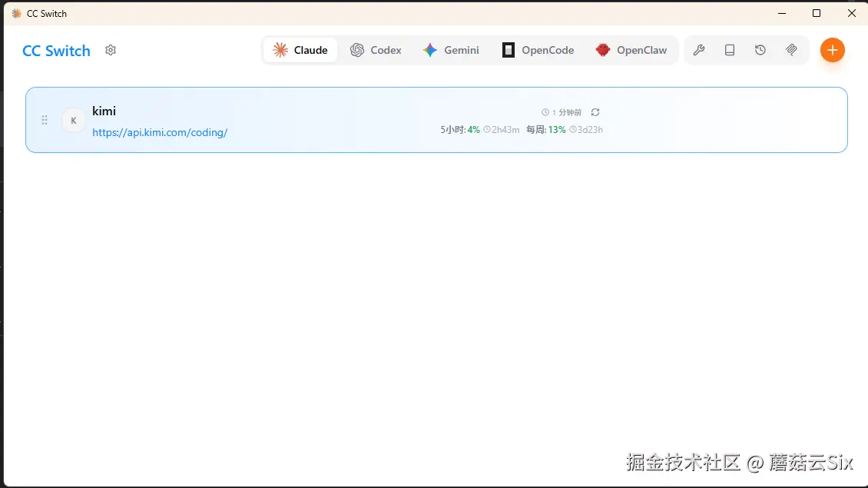Image resolution: width=868 pixels, height=488 pixels.
Task: Click the 每周 usage 13% value
Action: click(x=557, y=130)
